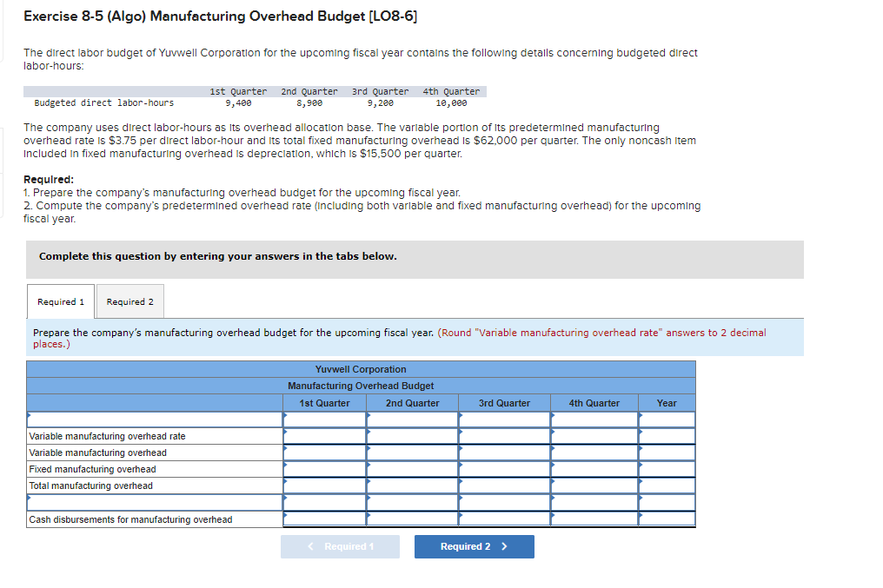Select Total manufacturing overhead 4th Quarter cell
The image size is (883, 588).
click(x=594, y=486)
